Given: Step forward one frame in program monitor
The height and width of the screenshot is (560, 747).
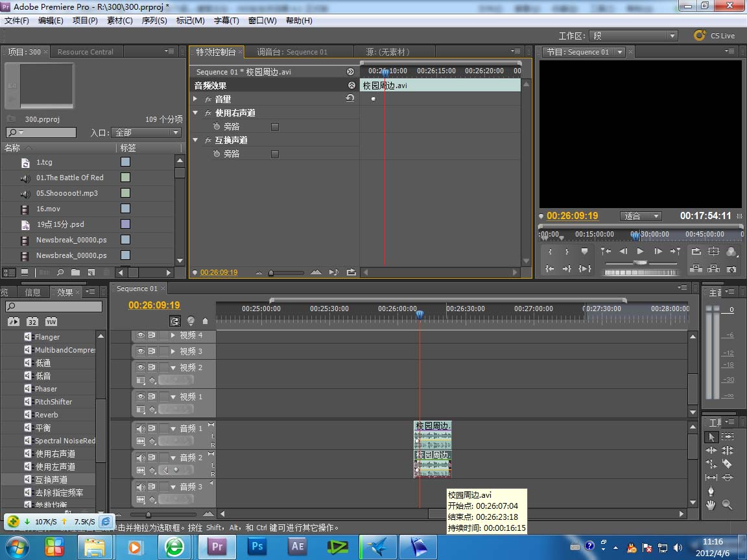Looking at the screenshot, I should [658, 251].
